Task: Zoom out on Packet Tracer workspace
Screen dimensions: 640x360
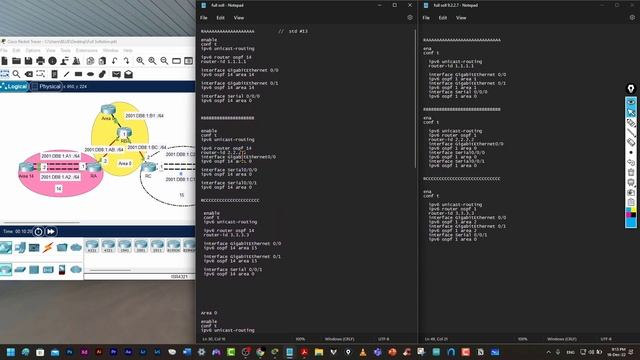Action: pos(164,61)
